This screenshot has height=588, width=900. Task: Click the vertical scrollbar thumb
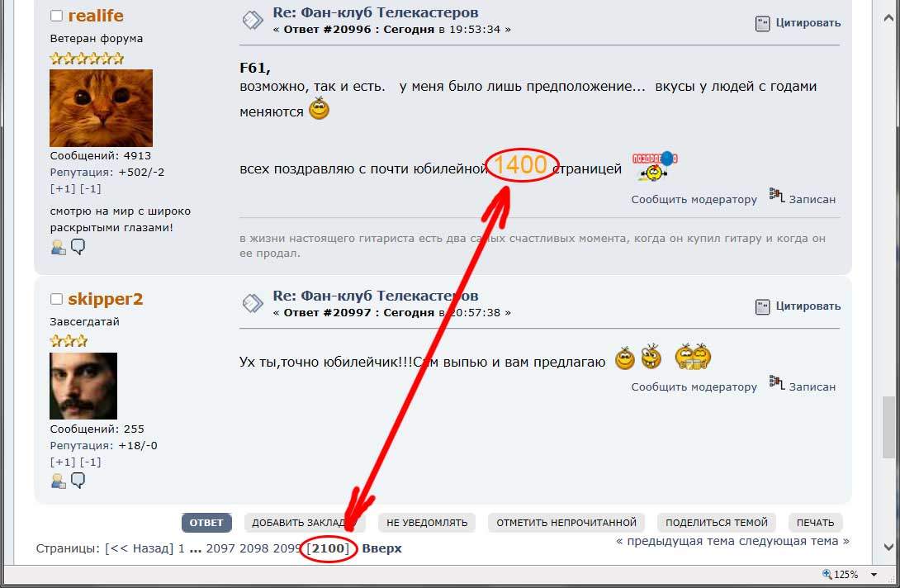click(x=888, y=426)
